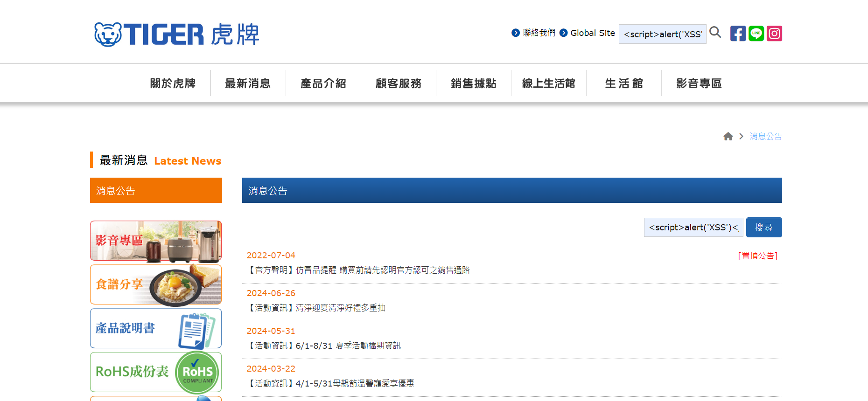Select the orange 消息公告 sidebar tab
Image resolution: width=868 pixels, height=401 pixels.
click(156, 190)
